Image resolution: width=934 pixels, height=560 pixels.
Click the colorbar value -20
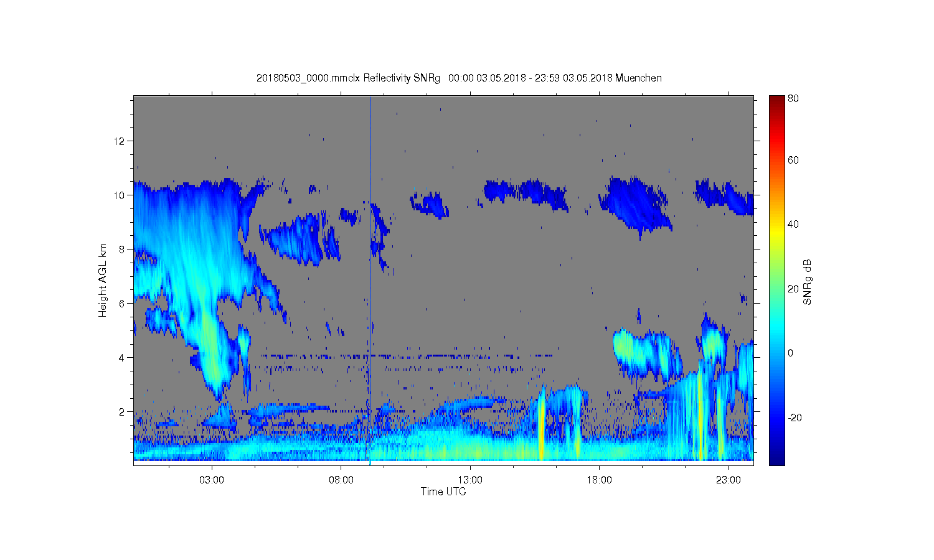click(x=795, y=418)
